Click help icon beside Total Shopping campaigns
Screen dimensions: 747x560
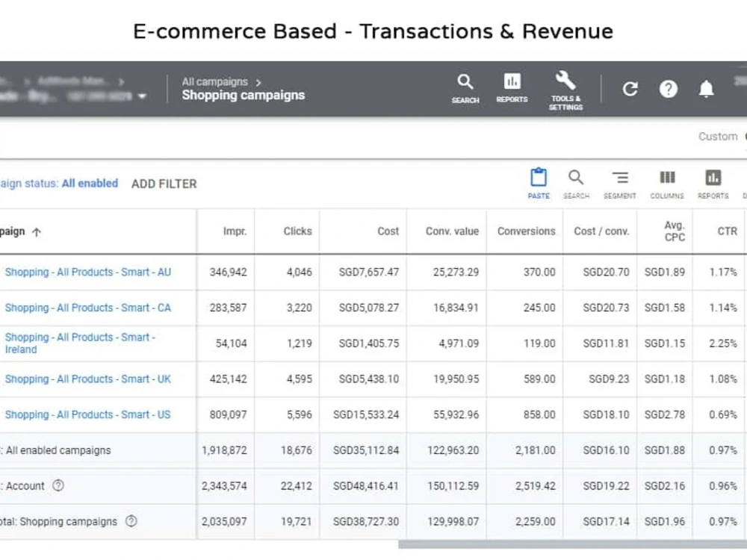[131, 521]
